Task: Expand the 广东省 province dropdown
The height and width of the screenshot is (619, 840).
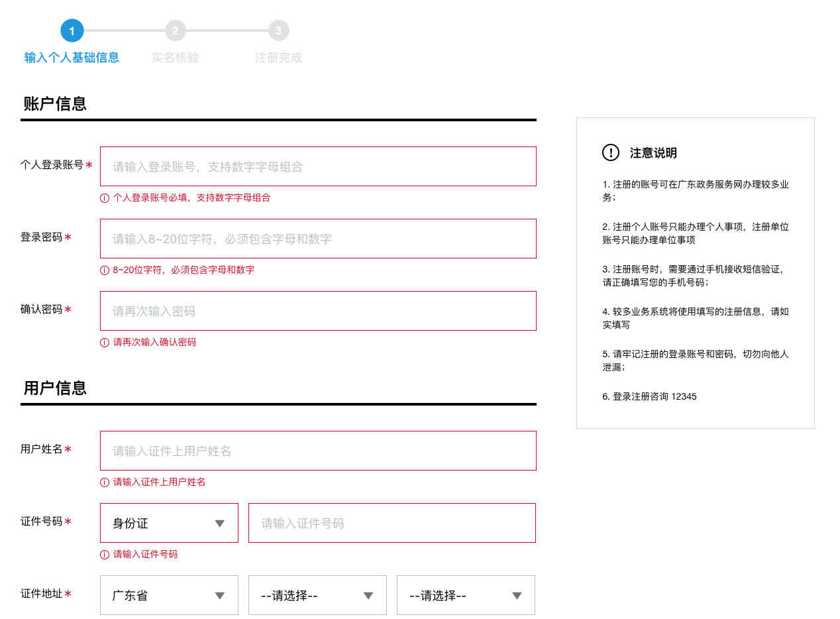Action: pyautogui.click(x=169, y=595)
